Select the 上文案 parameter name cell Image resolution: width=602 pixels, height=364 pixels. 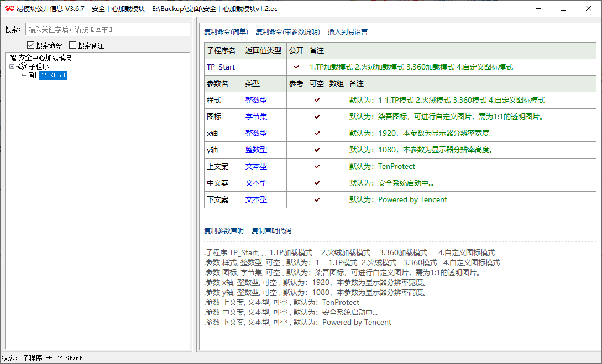click(x=223, y=166)
